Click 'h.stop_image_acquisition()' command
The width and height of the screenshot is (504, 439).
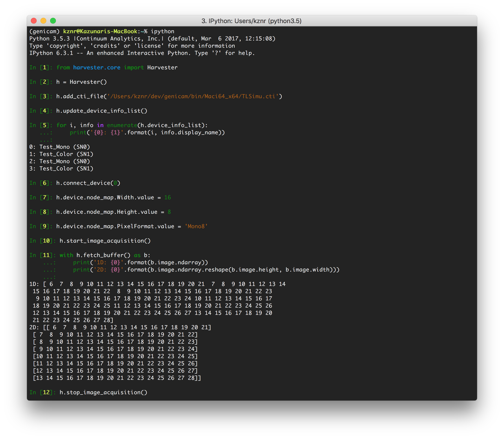(103, 393)
